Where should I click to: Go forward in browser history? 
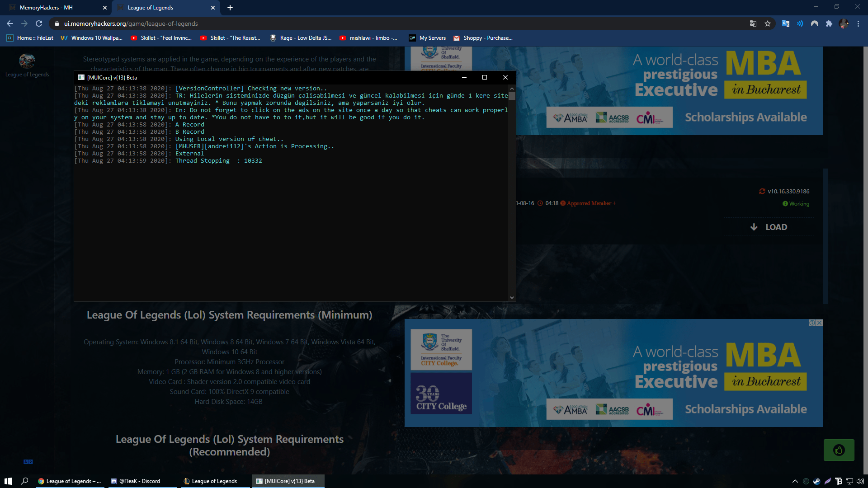pyautogui.click(x=24, y=23)
